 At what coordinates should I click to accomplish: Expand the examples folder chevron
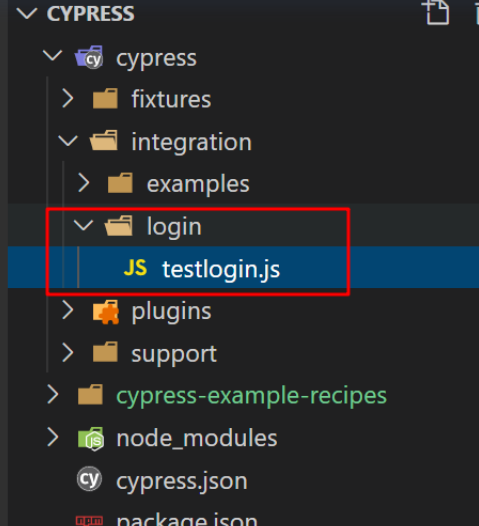pos(84,183)
